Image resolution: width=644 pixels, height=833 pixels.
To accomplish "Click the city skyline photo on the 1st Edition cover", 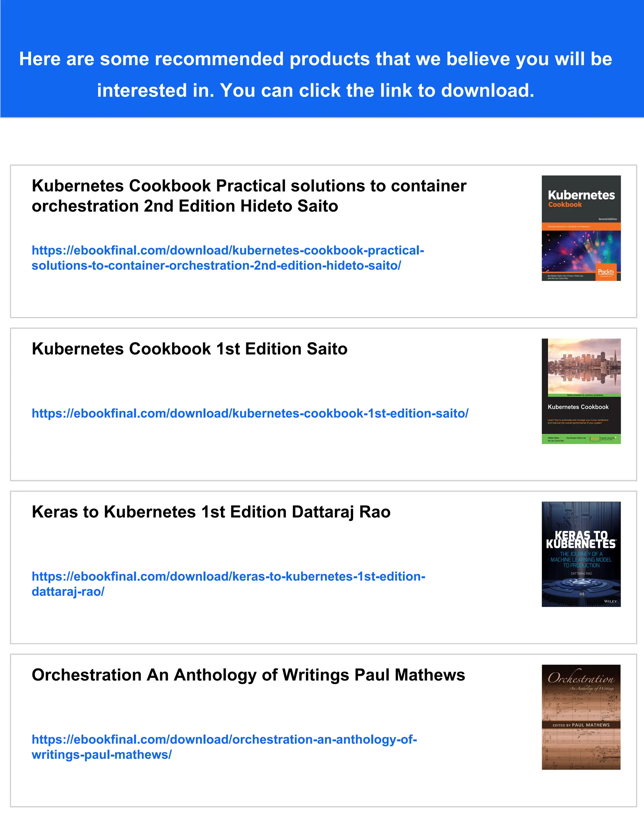I will tap(584, 366).
